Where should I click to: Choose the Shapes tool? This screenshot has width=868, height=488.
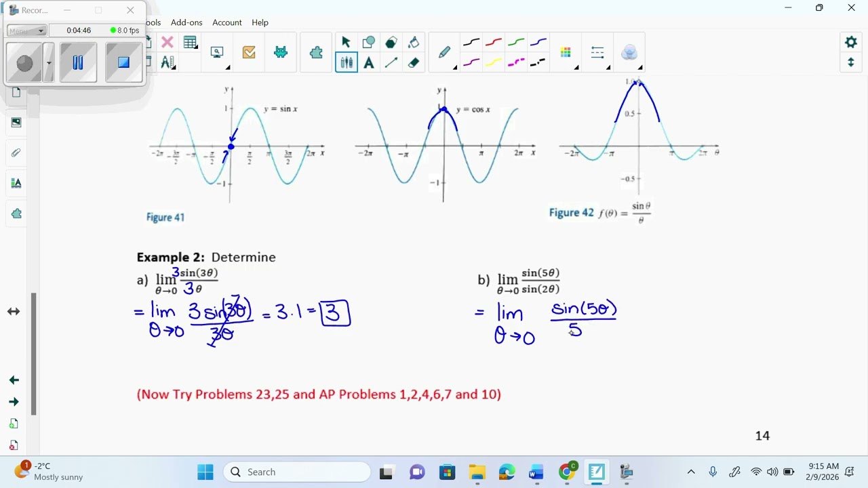point(368,42)
